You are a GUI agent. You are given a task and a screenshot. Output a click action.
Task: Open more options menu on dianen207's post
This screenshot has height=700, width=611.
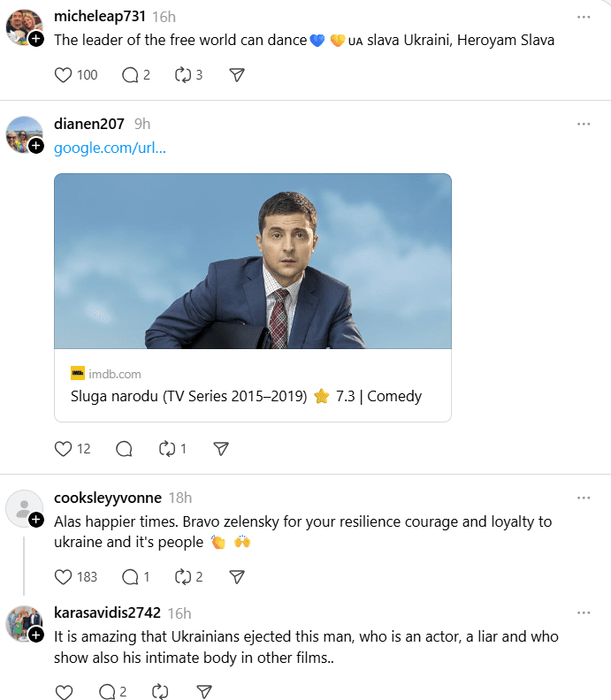583,124
